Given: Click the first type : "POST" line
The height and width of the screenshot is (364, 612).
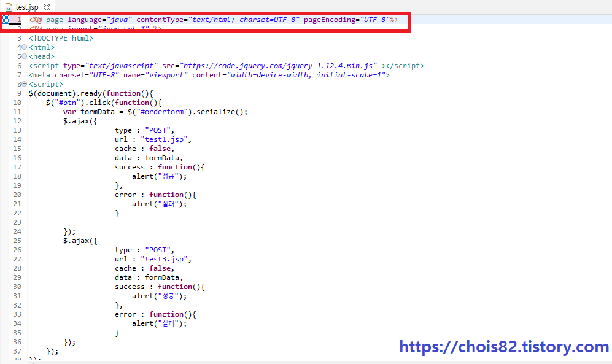Looking at the screenshot, I should [x=144, y=130].
